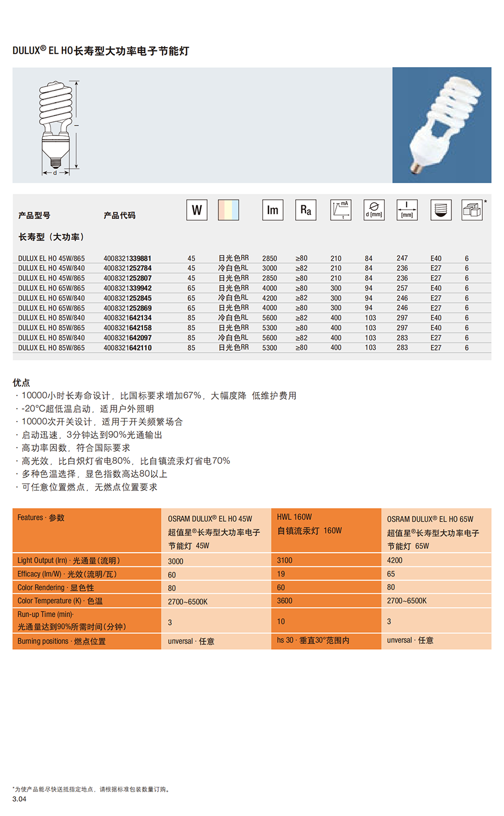Click the lamp dimension line drawing
Screen dimensions: 504x816
click(x=59, y=128)
